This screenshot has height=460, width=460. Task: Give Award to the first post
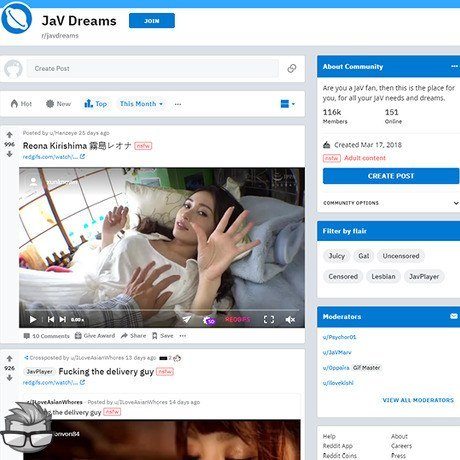[x=95, y=336]
